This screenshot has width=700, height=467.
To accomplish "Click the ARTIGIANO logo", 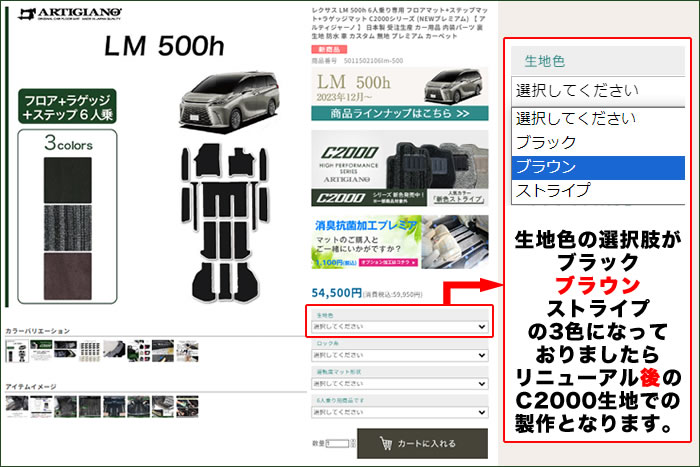I will coord(70,14).
